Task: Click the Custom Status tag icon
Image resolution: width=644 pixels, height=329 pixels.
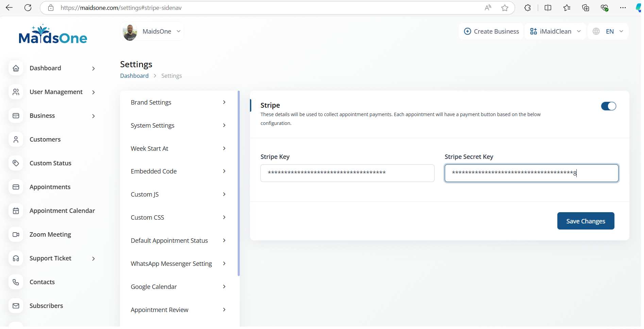Action: tap(16, 163)
